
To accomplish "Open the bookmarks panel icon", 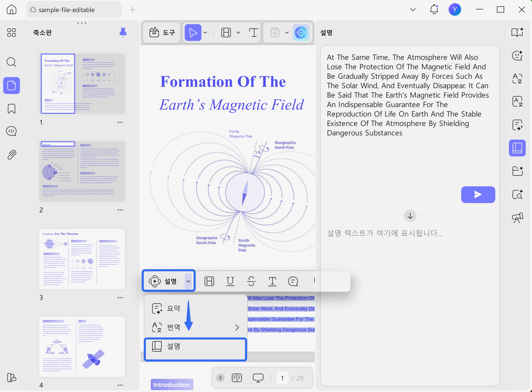I will (x=11, y=109).
